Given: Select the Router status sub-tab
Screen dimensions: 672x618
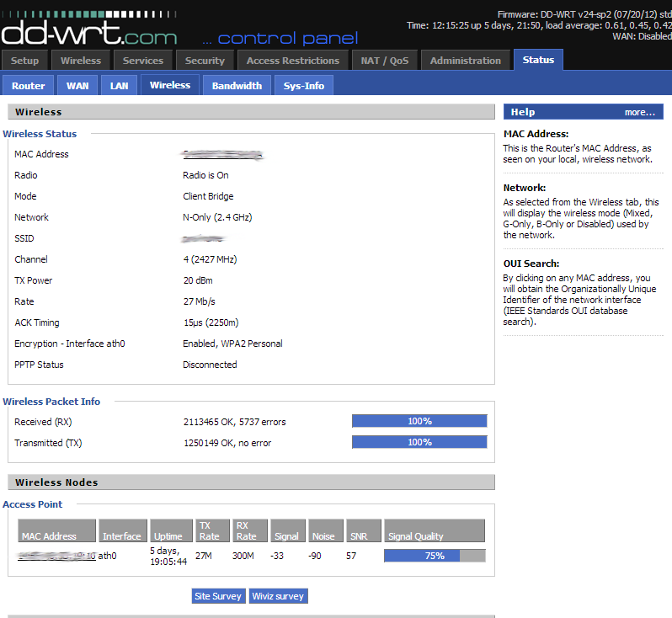Looking at the screenshot, I should 29,86.
